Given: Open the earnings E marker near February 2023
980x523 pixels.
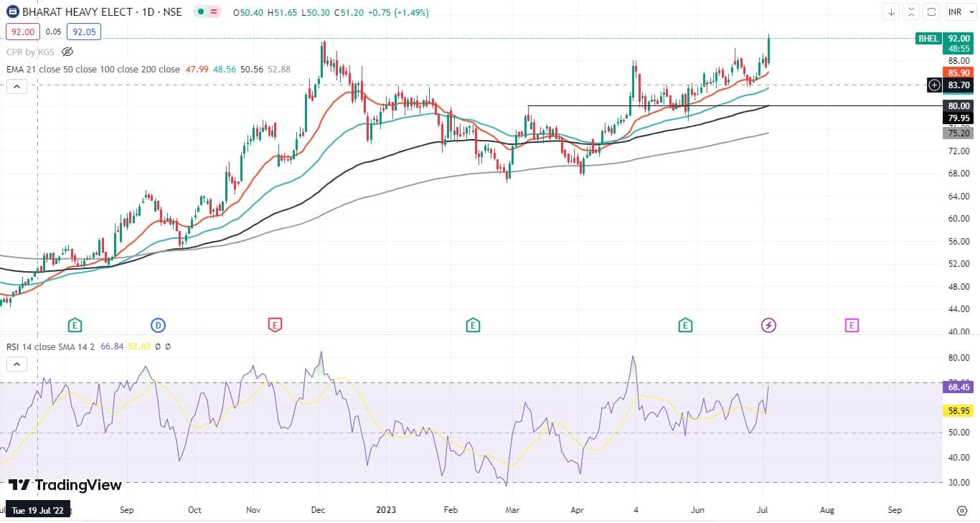Looking at the screenshot, I should pos(472,326).
